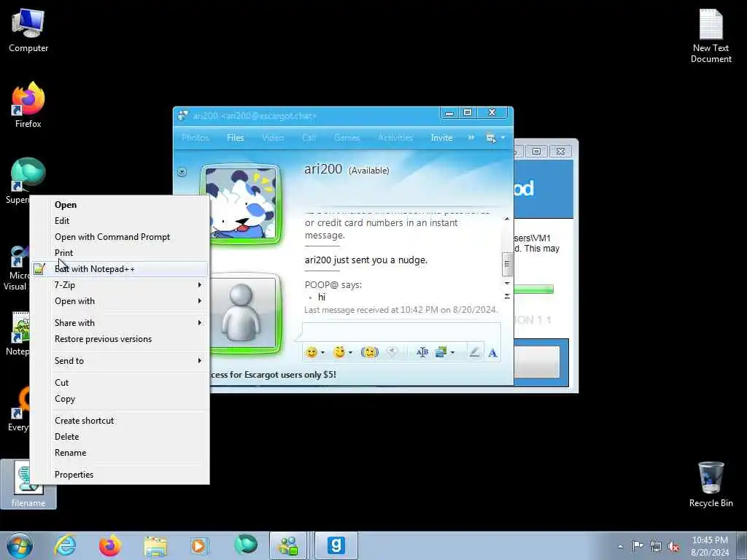Viewport: 747px width, 560px height.
Task: Click the chat scrollbar up arrow
Action: coord(507,219)
